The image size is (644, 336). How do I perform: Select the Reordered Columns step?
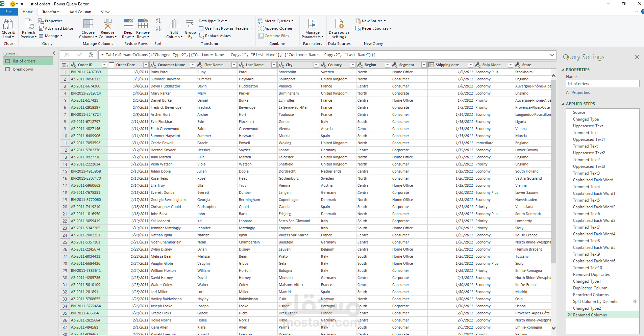coord(591,295)
